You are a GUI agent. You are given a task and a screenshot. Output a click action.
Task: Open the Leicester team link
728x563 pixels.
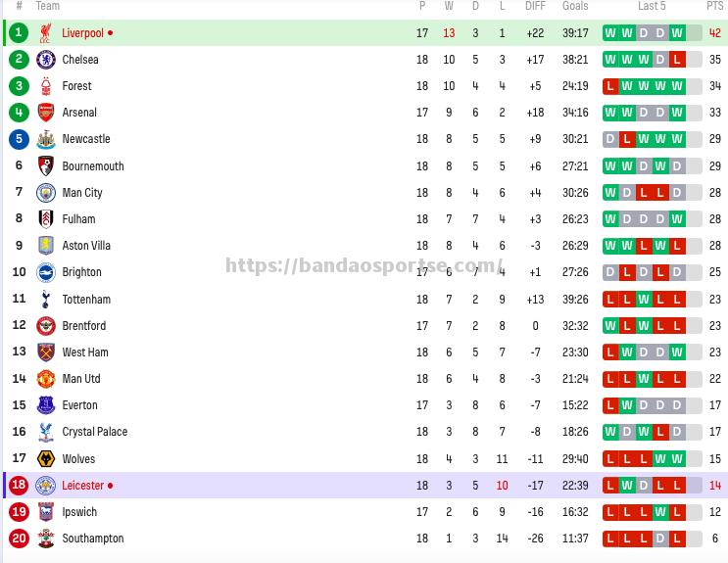pyautogui.click(x=82, y=486)
